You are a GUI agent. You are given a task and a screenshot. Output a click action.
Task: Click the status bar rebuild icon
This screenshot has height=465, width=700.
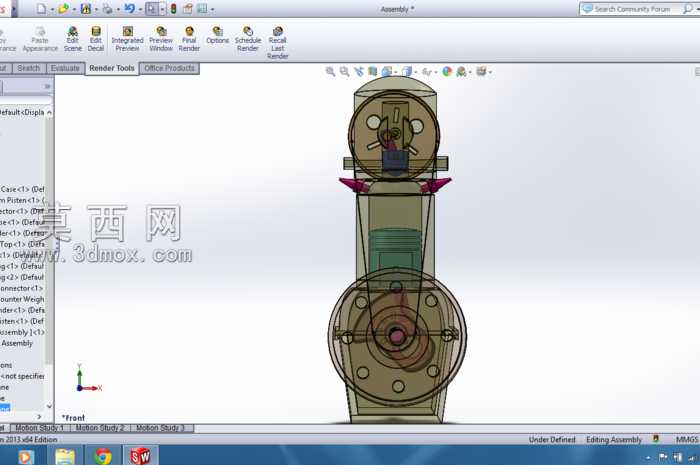[x=656, y=439]
